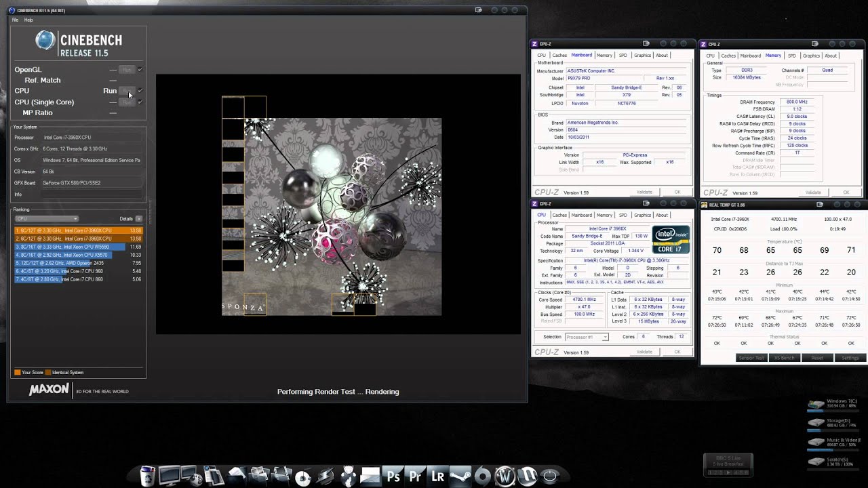This screenshot has height=488, width=868.
Task: Select the top i7-3960X ranking entry scoring 13.58
Action: tap(78, 230)
